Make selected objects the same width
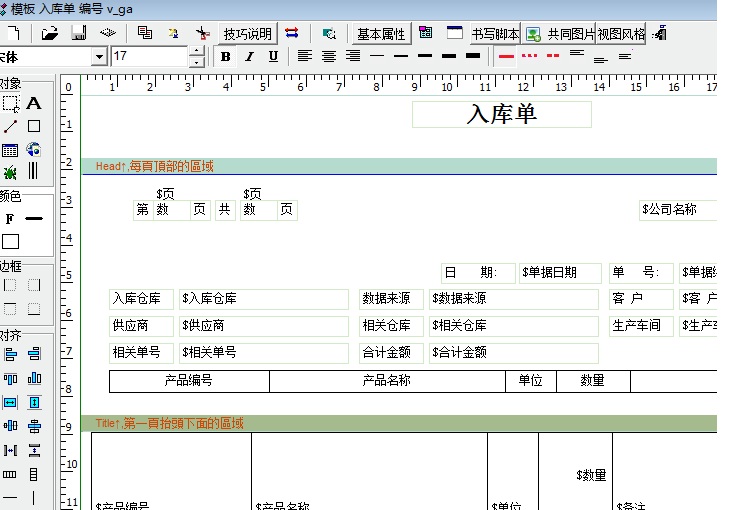733x510 pixels. coord(10,402)
